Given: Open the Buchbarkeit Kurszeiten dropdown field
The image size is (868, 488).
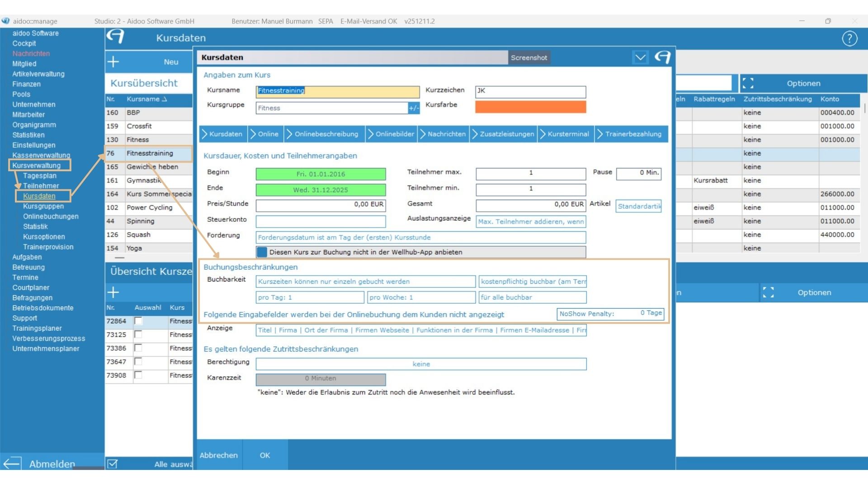Looking at the screenshot, I should point(365,282).
